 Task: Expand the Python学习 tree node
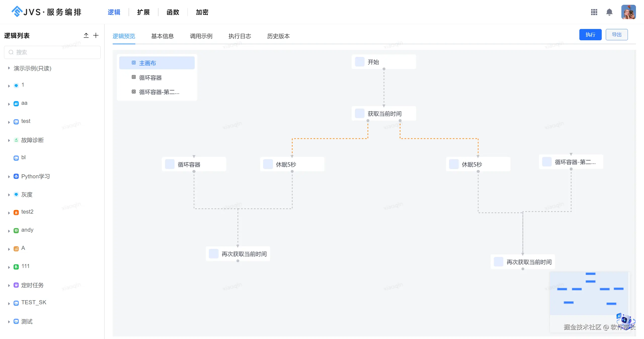[x=9, y=177]
